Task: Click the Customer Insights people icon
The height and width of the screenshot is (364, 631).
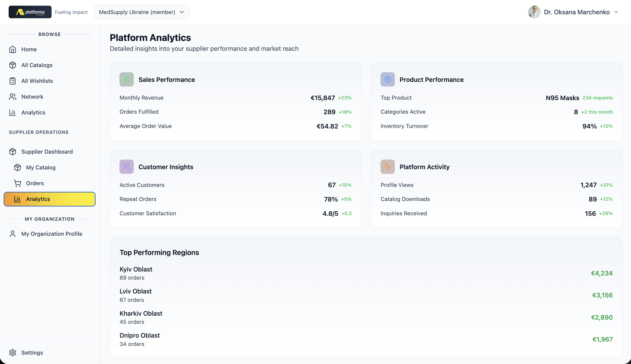Action: pyautogui.click(x=126, y=167)
